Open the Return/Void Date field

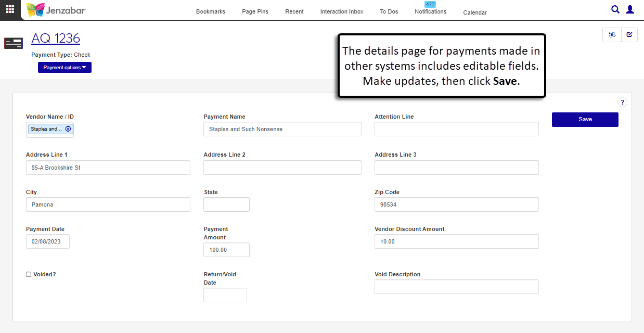(x=225, y=295)
